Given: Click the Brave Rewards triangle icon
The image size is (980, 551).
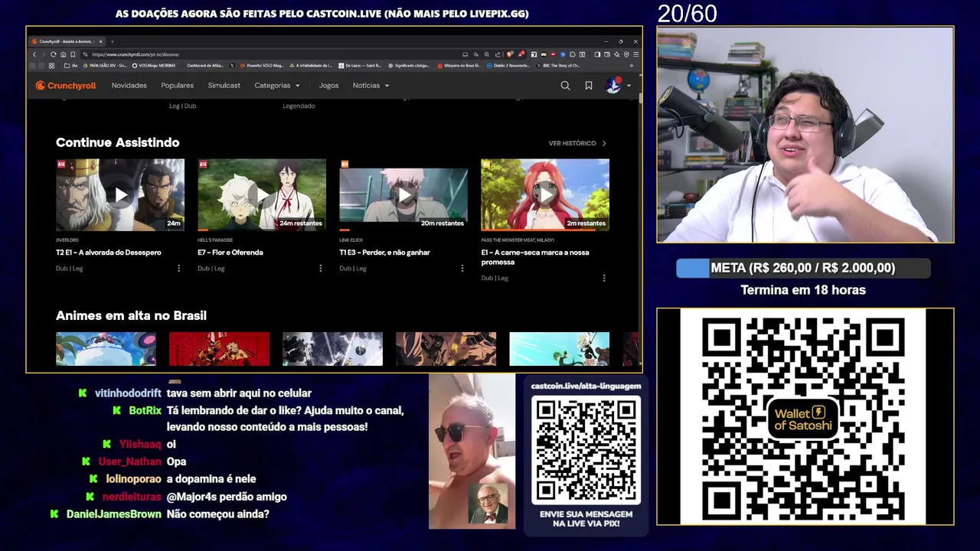Looking at the screenshot, I should (521, 54).
